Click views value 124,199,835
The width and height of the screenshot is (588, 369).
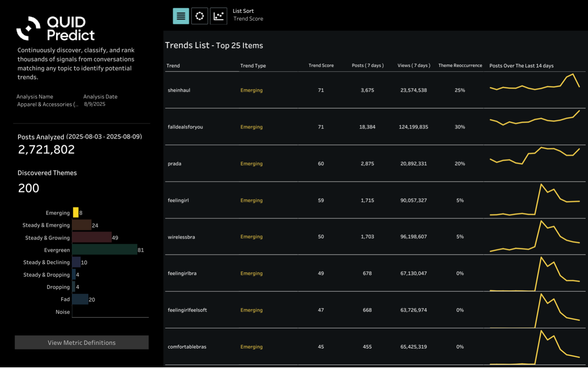pos(413,127)
